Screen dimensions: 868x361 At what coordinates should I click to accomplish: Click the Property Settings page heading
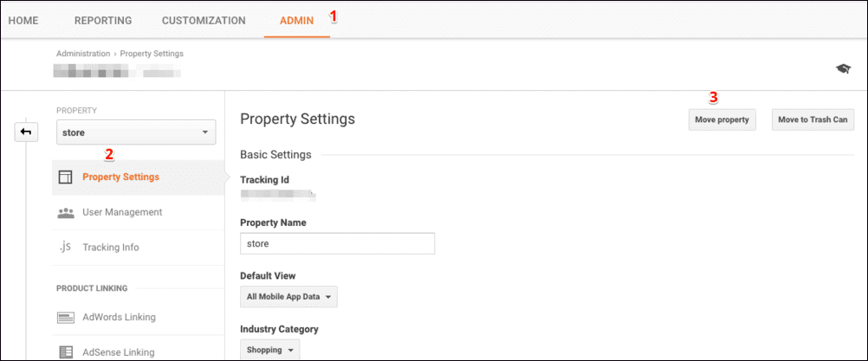click(x=297, y=119)
